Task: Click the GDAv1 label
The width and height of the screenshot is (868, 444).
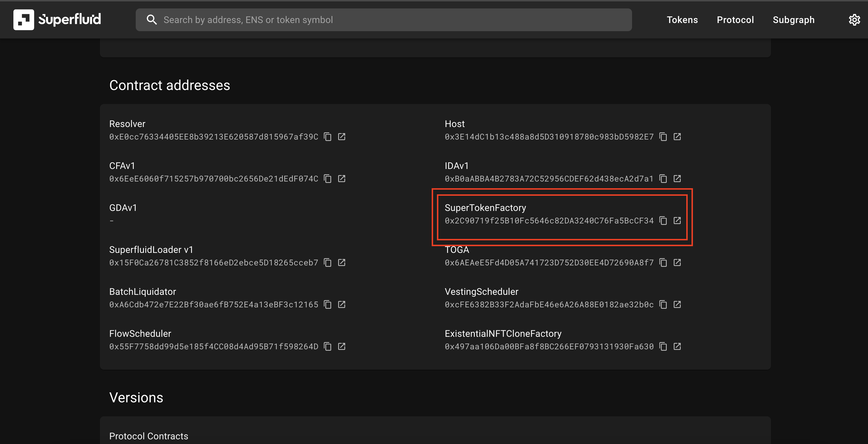Action: tap(123, 208)
